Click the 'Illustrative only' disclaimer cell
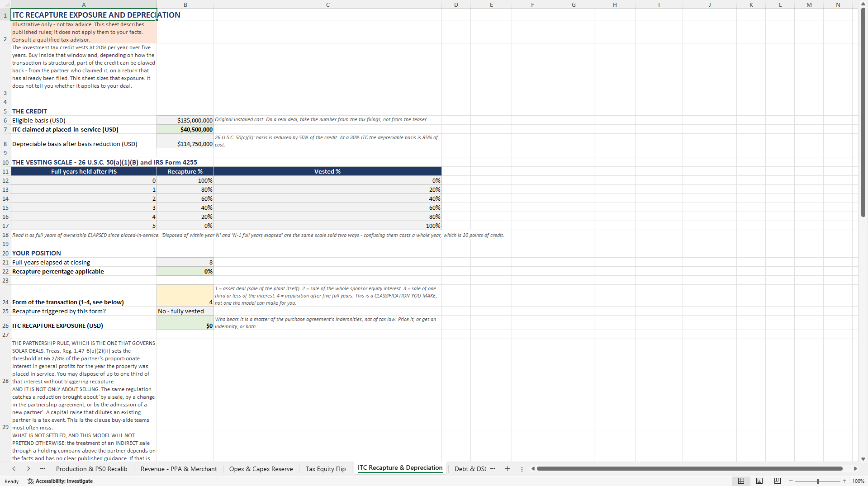 (x=84, y=32)
